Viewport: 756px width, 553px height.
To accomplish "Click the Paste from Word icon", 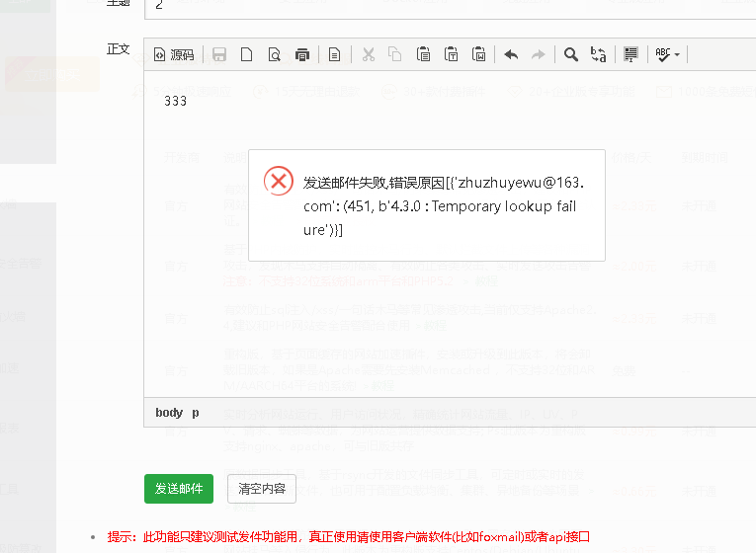I will [x=478, y=55].
